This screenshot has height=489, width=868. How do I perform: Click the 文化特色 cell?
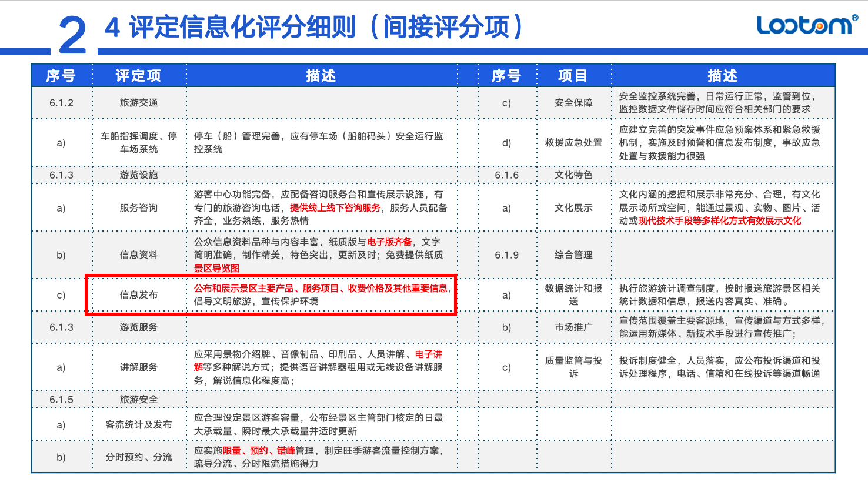point(573,175)
